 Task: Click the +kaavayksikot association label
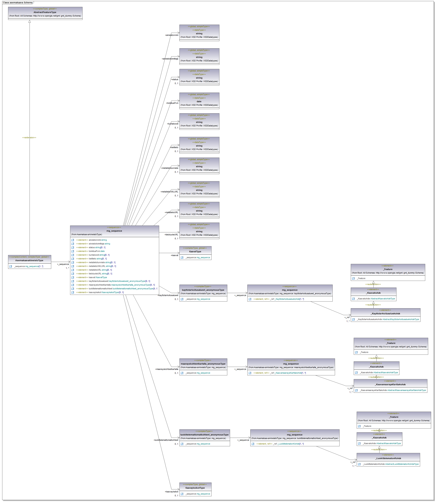172,492
